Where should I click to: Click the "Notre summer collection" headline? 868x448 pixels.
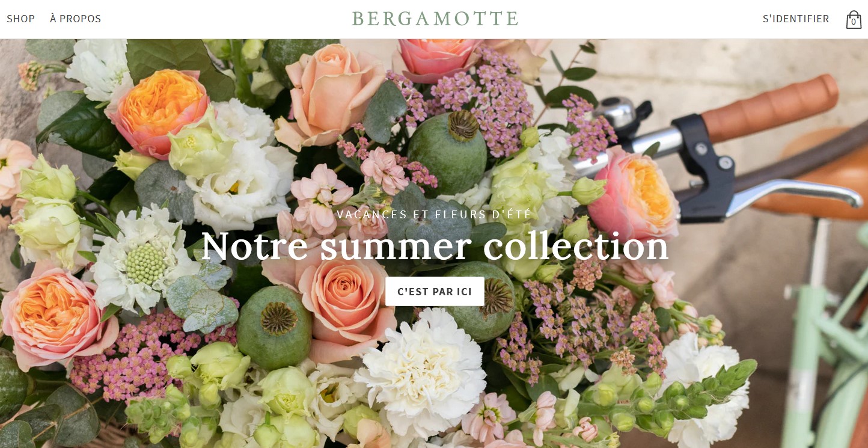pos(435,245)
